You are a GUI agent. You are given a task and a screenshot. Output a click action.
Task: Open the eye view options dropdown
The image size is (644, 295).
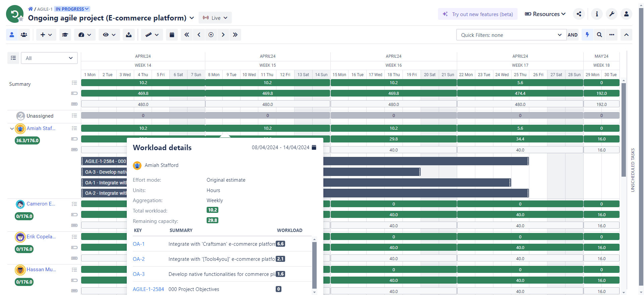[109, 35]
